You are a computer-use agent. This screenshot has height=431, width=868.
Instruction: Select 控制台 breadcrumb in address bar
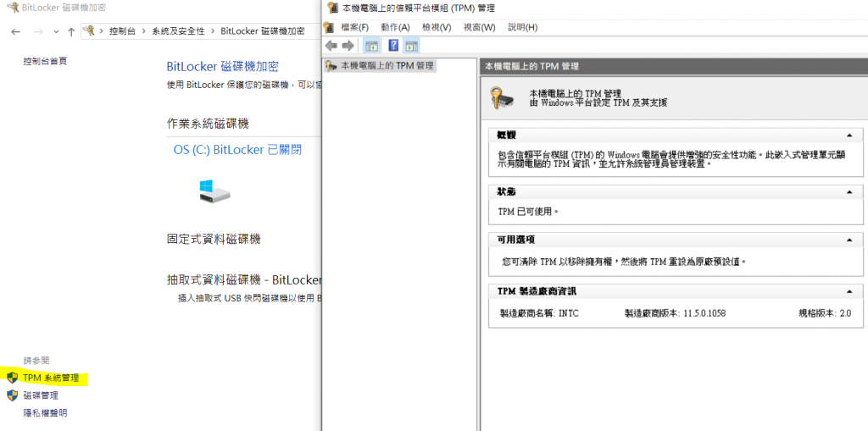[121, 31]
